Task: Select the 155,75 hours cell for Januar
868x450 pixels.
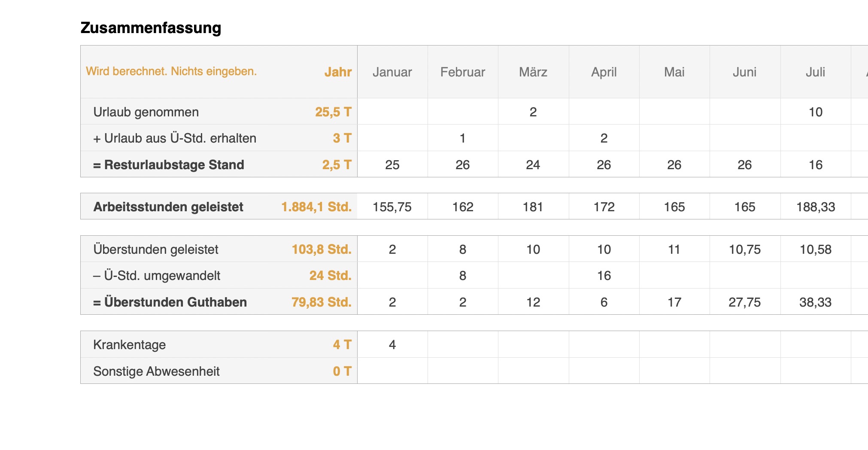Action: coord(392,207)
